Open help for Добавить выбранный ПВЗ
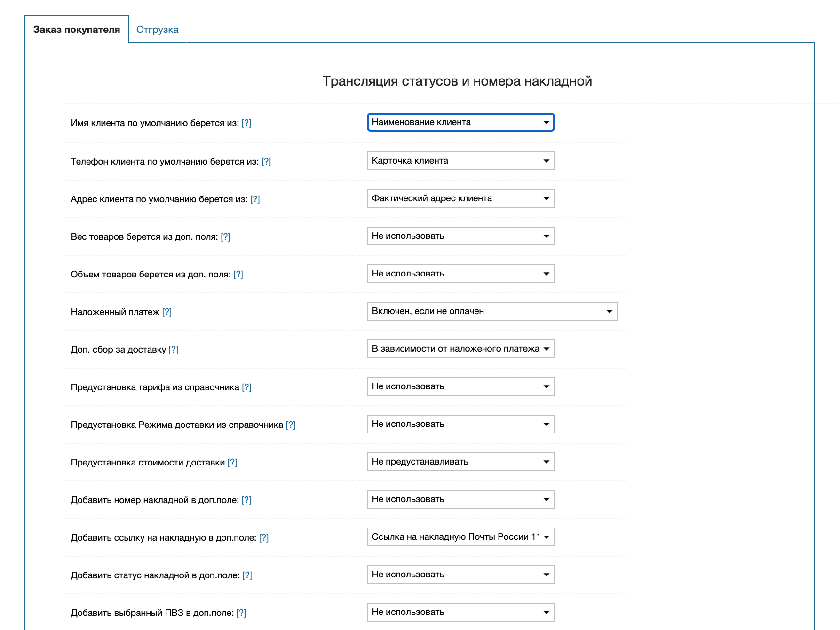 241,613
